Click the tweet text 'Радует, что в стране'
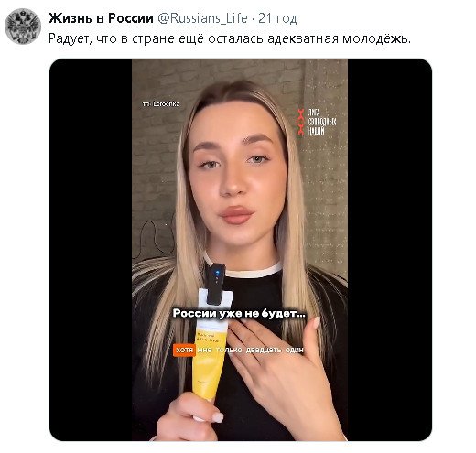The image size is (476, 453). coord(126,39)
